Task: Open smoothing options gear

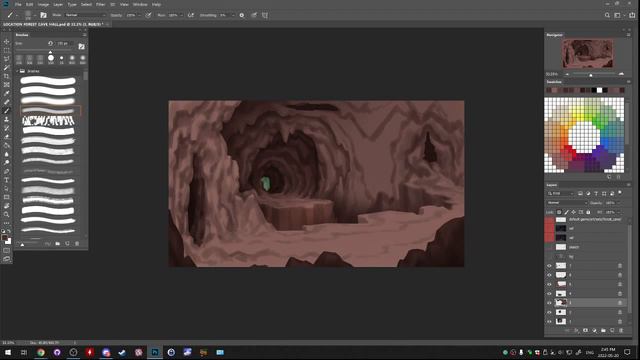Action: pos(242,15)
